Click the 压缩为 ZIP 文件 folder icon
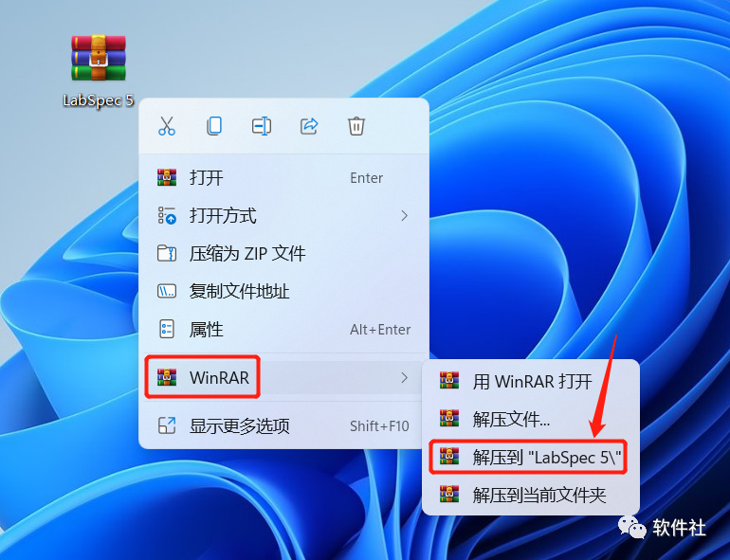 167,254
